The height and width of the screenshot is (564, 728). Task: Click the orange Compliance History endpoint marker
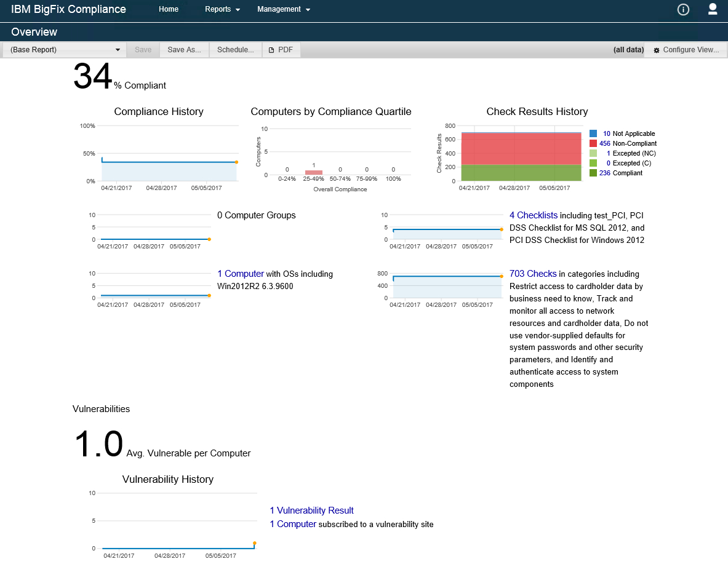(236, 162)
